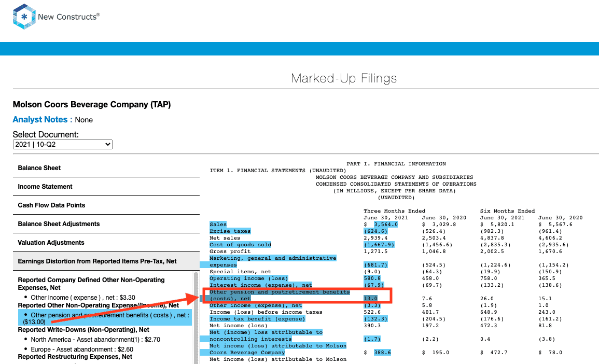This screenshot has height=364, width=599.
Task: Click the highlighted 3,564.0 sales value
Action: [386, 225]
